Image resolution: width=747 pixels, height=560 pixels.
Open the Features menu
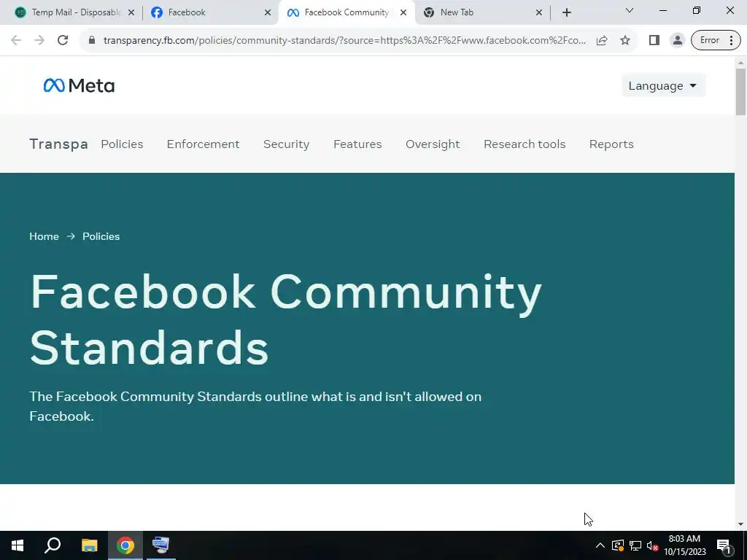click(x=357, y=144)
